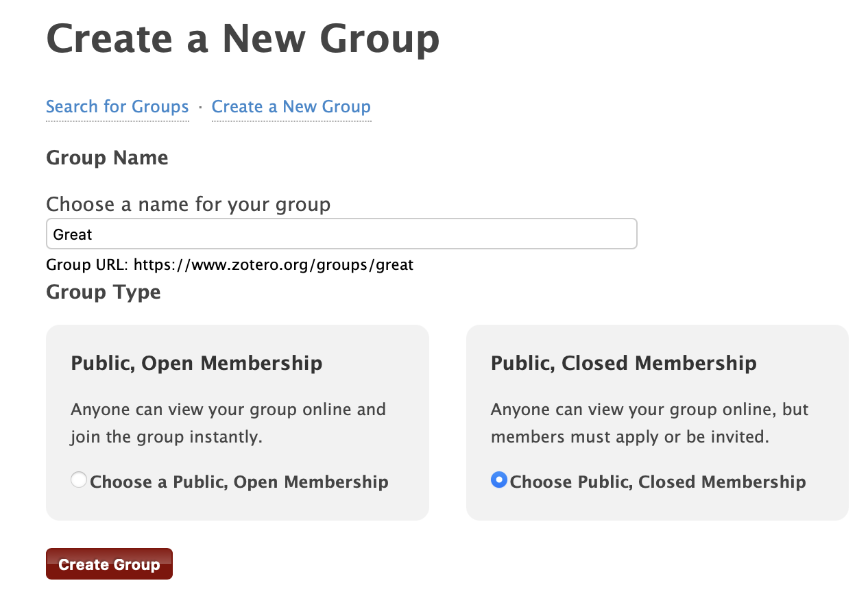
Task: Click the 'Group Name' section heading
Action: [107, 158]
